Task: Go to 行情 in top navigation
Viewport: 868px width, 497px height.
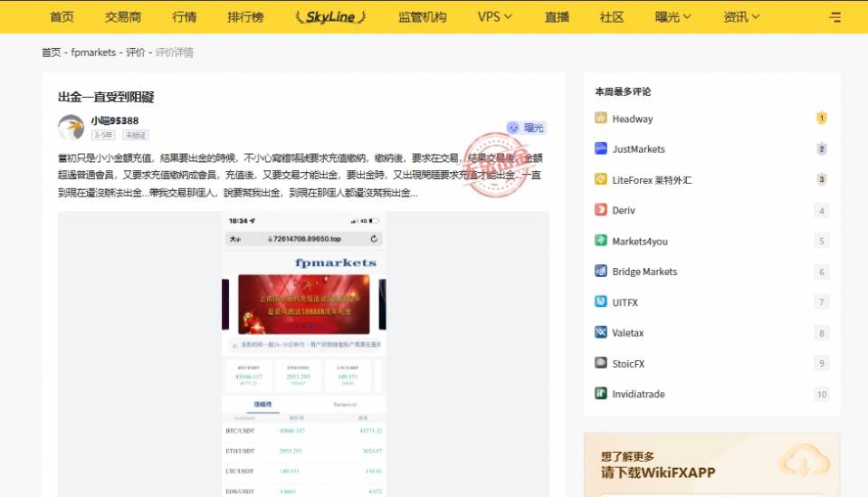Action: (185, 16)
